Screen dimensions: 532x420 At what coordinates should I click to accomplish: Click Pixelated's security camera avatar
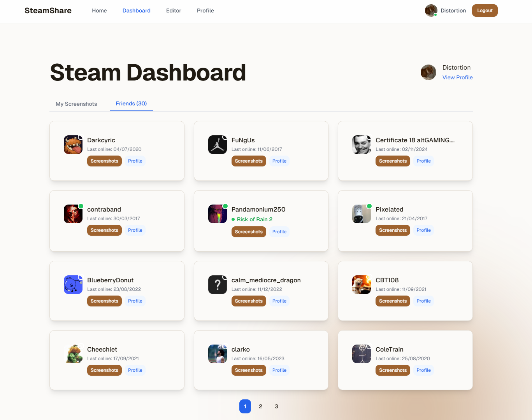pos(362,213)
